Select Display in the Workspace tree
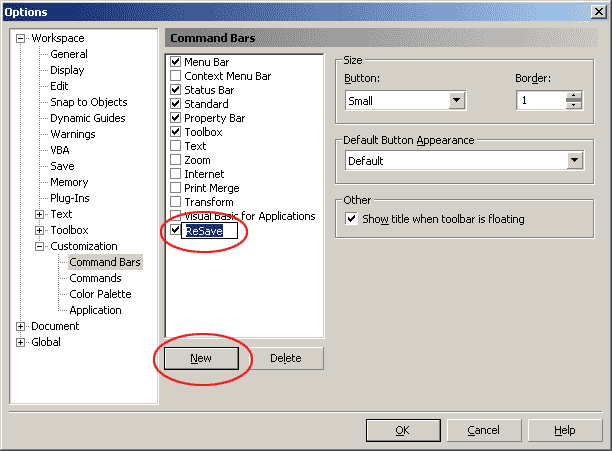The height and width of the screenshot is (451, 612). tap(67, 70)
